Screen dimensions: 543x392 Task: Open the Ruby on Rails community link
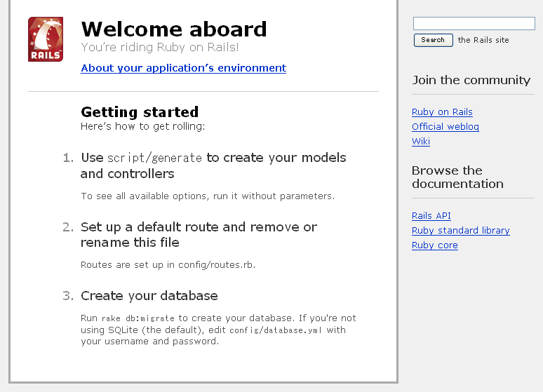pos(442,112)
